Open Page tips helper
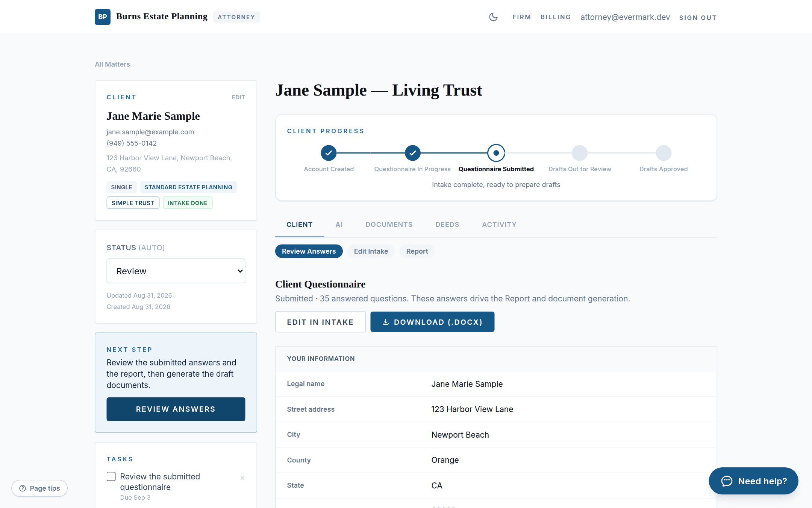This screenshot has height=508, width=812. click(x=39, y=488)
